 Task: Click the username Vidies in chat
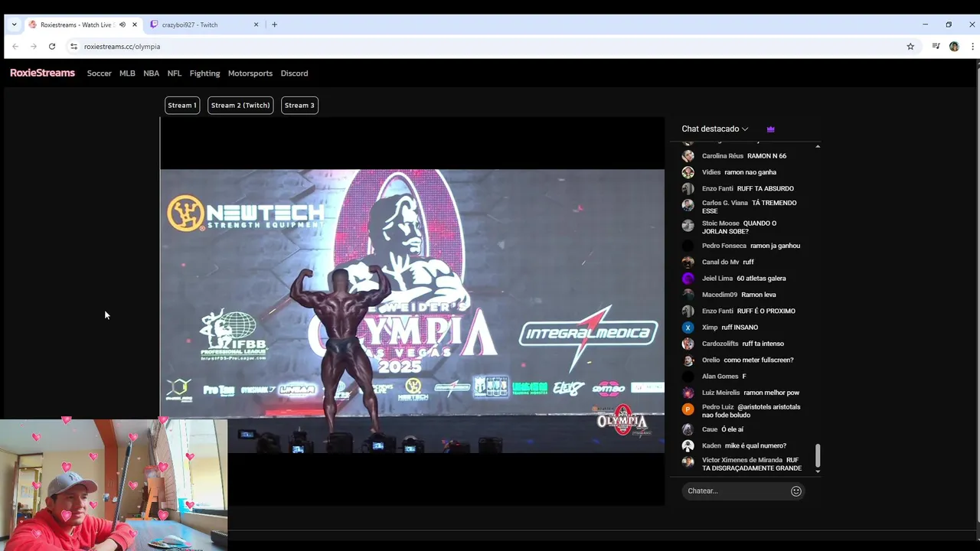711,172
